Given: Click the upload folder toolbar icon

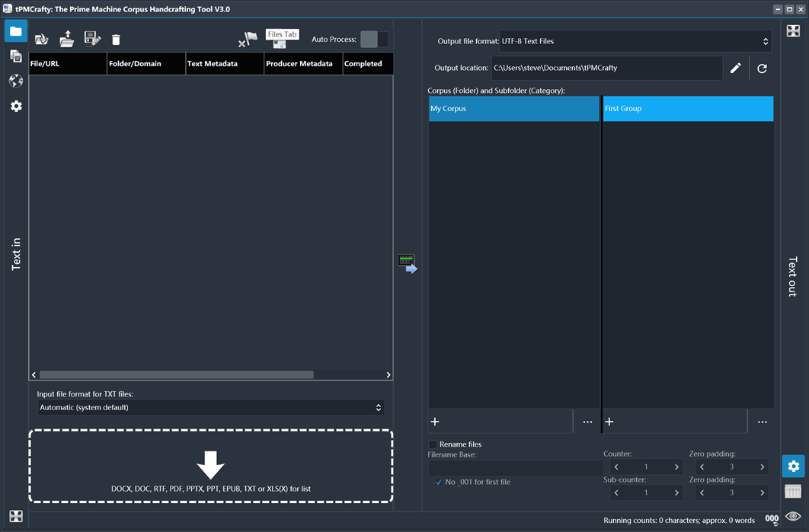Looking at the screenshot, I should (x=66, y=39).
